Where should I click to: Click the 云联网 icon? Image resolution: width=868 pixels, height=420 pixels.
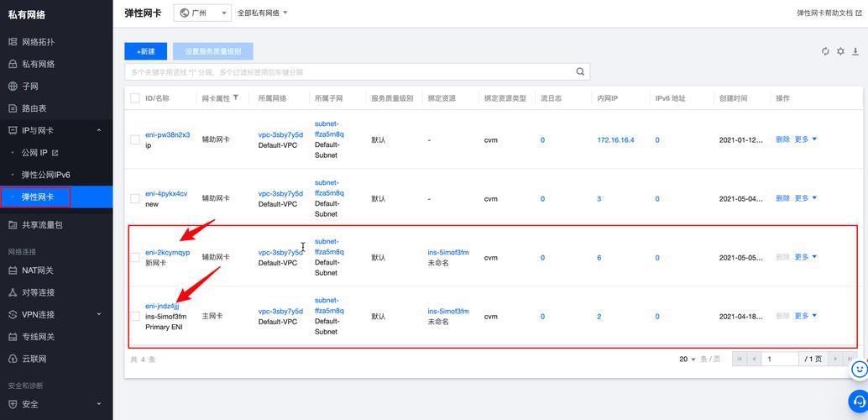pos(13,359)
